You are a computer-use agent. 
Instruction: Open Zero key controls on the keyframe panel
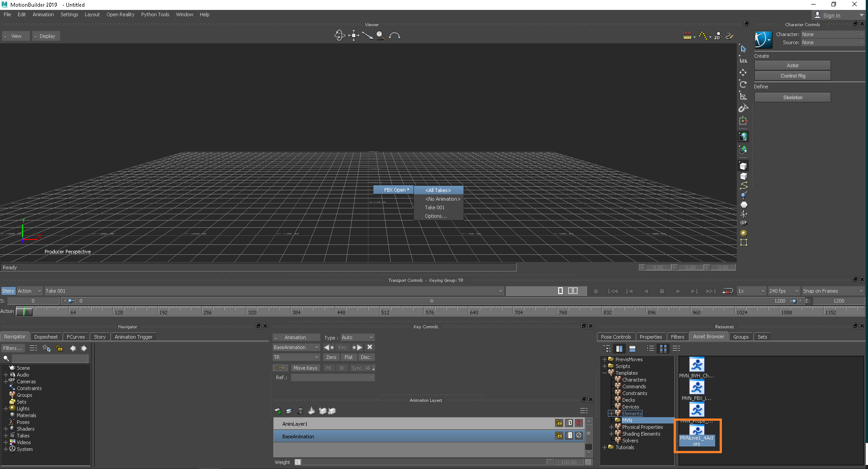tap(331, 357)
